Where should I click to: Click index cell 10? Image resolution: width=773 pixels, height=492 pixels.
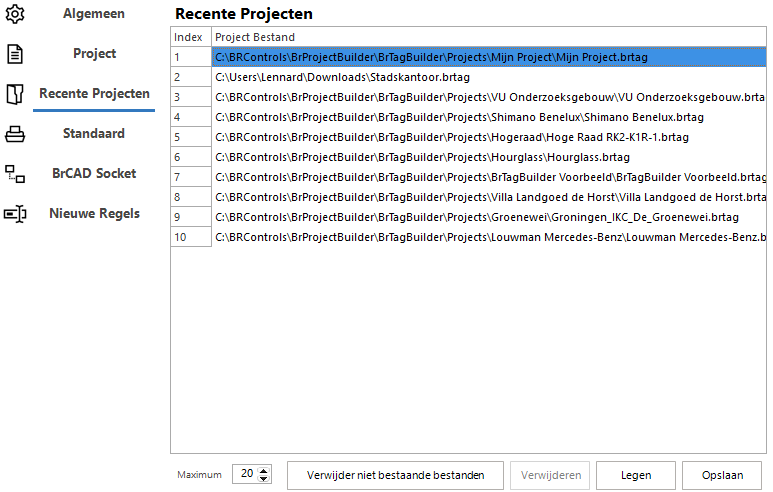point(191,237)
